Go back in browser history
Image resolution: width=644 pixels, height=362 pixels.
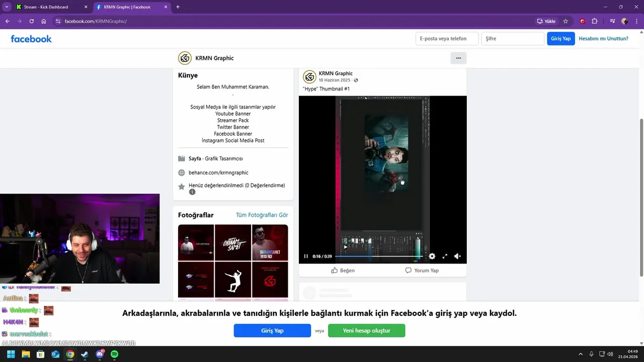(x=8, y=21)
